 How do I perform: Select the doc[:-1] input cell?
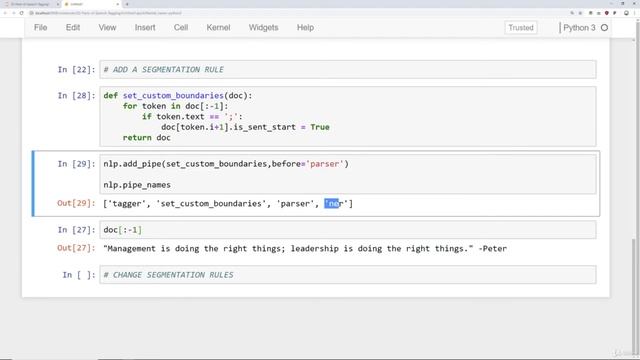[x=348, y=230]
